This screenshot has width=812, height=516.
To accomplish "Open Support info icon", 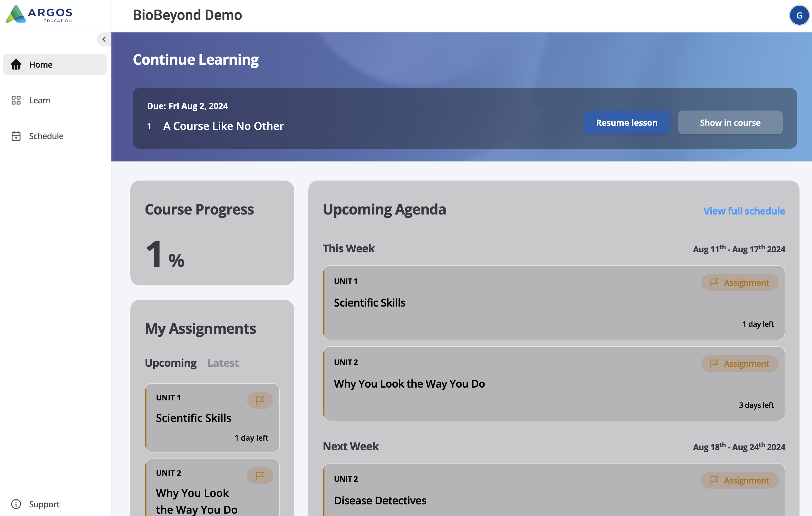I will (x=16, y=504).
